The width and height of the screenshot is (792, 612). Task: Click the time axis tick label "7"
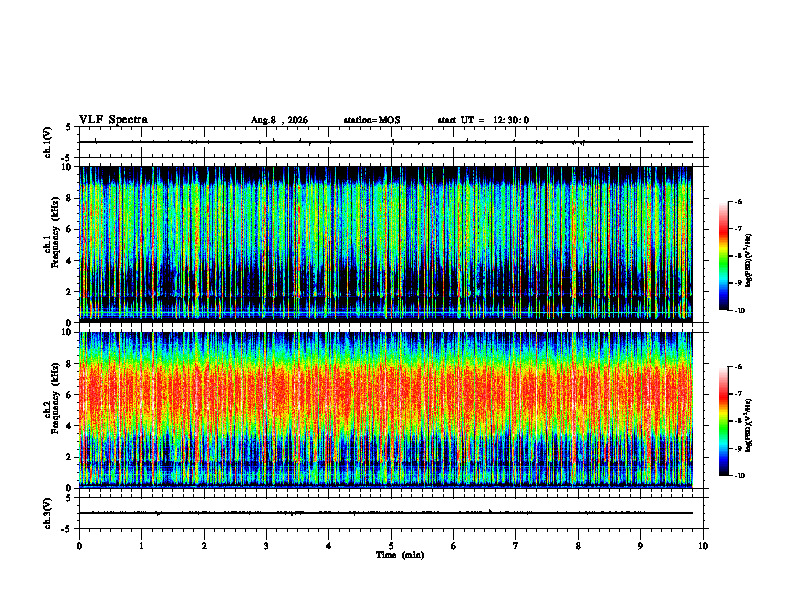516,546
